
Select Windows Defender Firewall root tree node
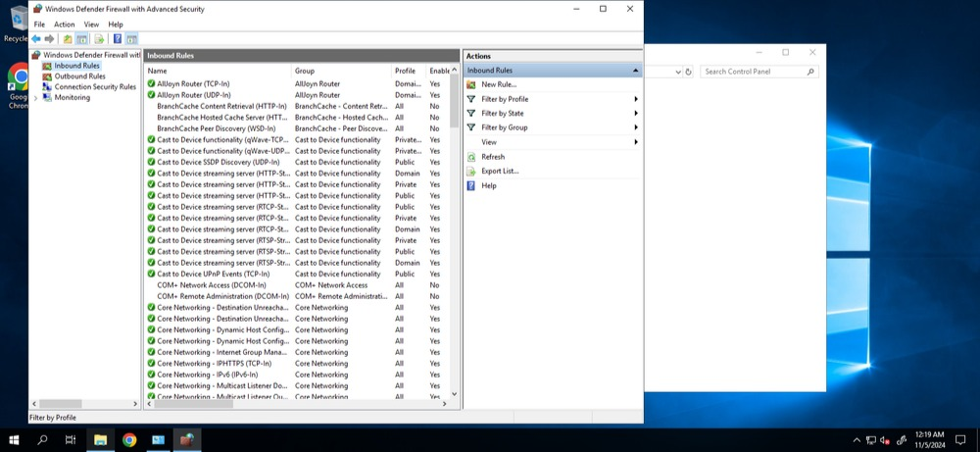coord(86,55)
